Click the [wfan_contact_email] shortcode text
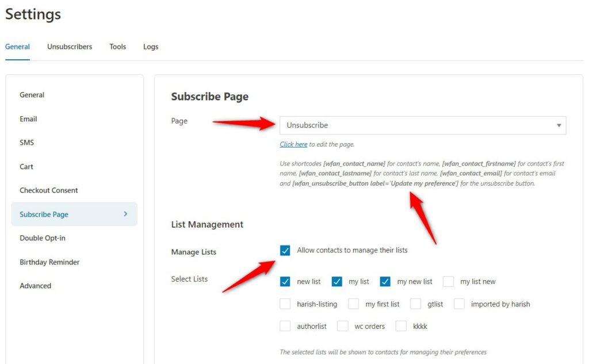The width and height of the screenshot is (589, 364). point(471,174)
